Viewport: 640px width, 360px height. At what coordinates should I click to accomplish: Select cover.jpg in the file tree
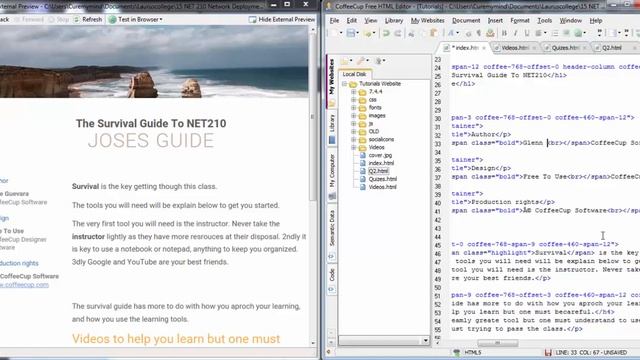tap(380, 155)
